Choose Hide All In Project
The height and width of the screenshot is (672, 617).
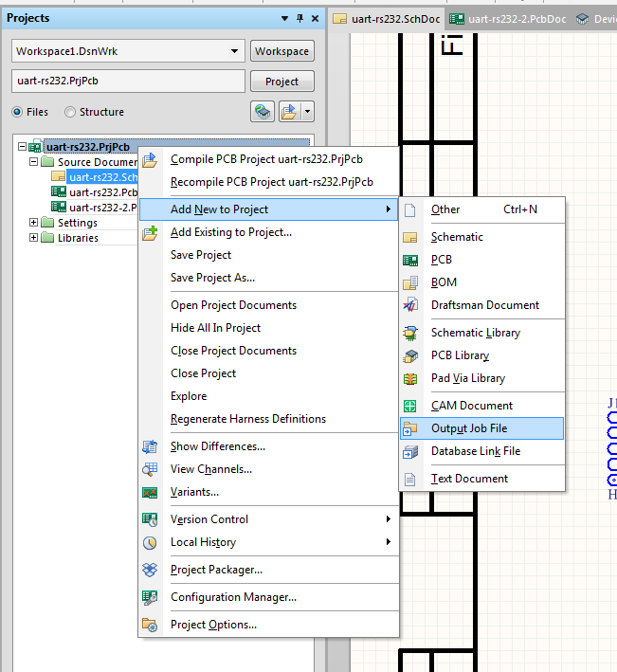[268, 328]
